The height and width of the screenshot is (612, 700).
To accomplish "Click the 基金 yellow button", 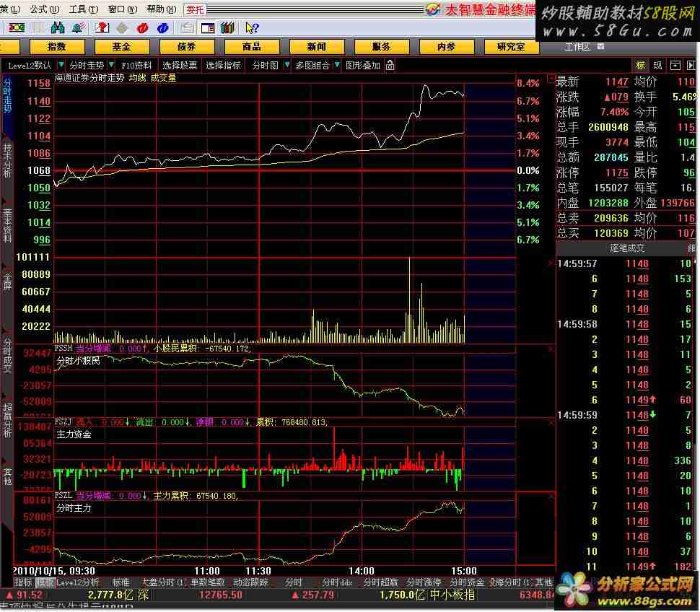I will [x=121, y=46].
